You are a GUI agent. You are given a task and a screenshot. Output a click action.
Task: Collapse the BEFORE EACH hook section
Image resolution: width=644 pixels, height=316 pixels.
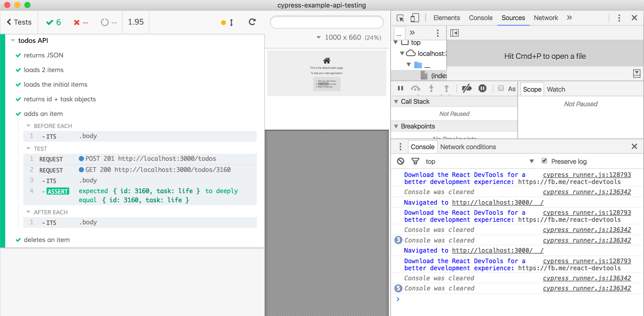point(28,126)
